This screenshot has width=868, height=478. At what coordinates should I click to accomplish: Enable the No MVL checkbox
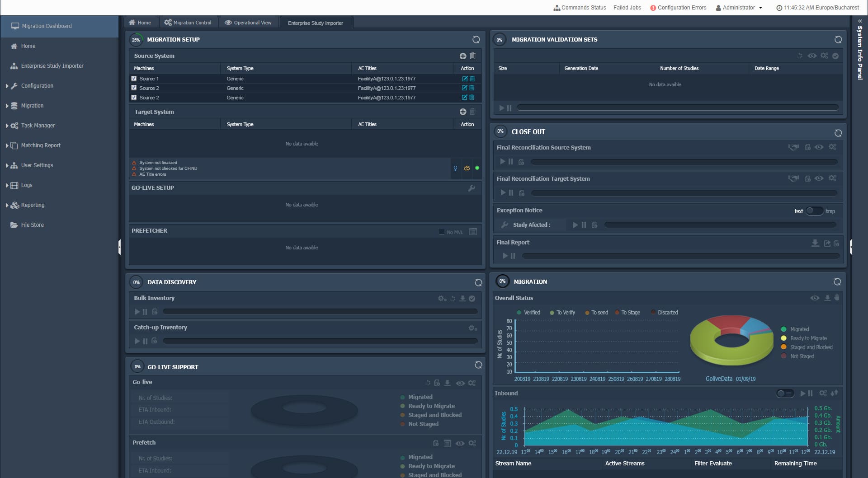click(442, 232)
